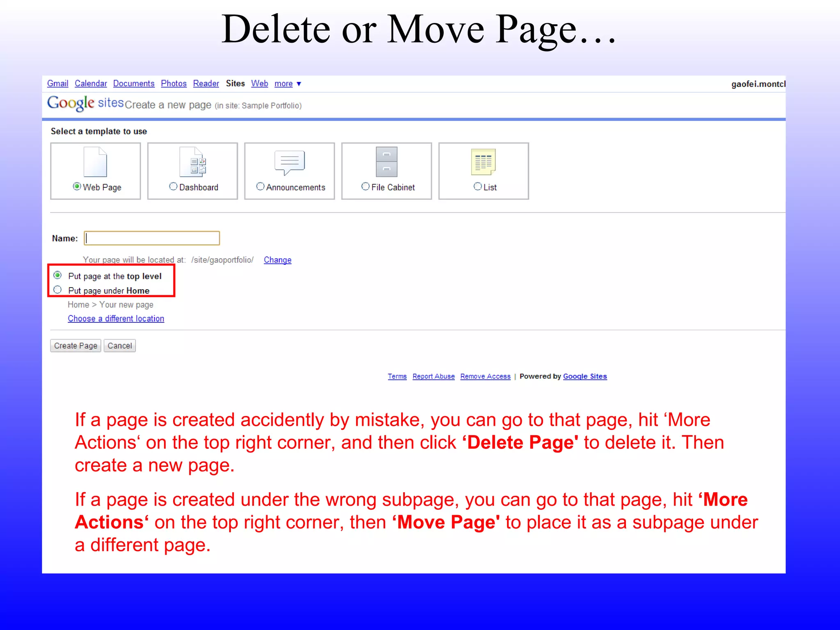Focus the Name input field

point(152,238)
